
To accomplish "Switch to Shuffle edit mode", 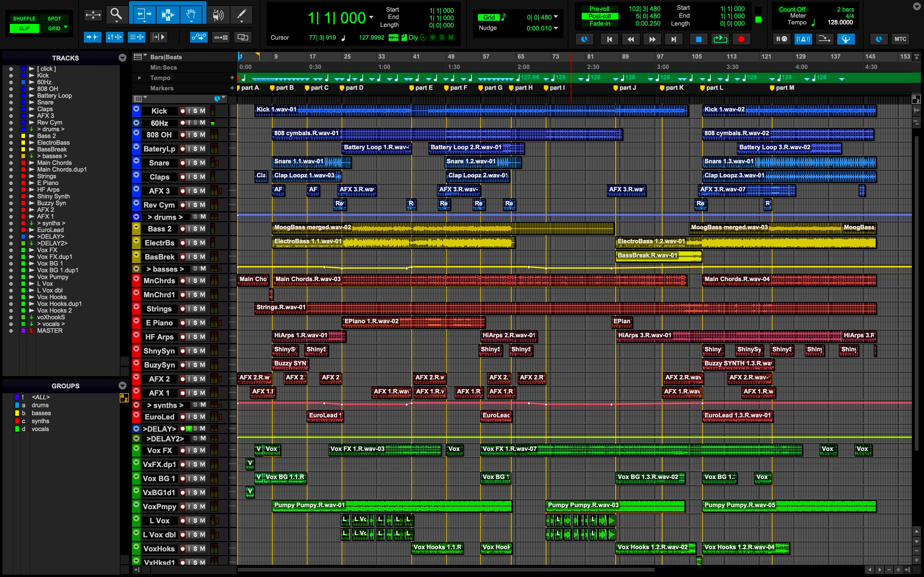I will click(x=24, y=19).
